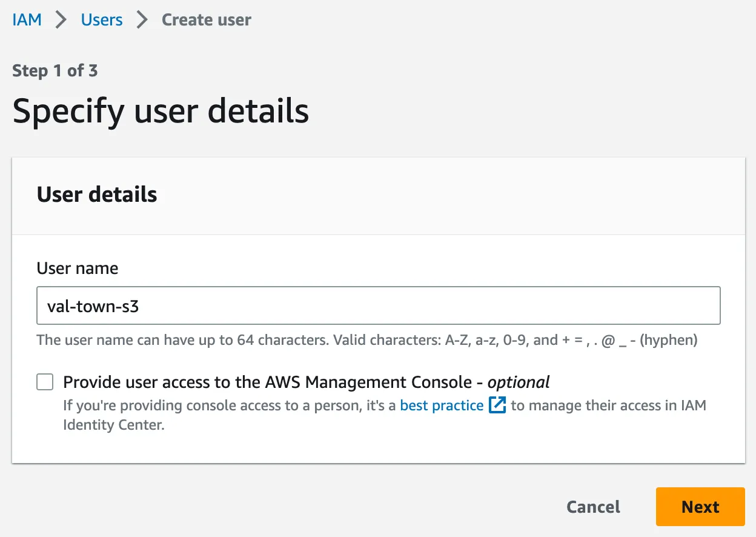Open the best practice link
The width and height of the screenshot is (756, 537).
pos(442,405)
